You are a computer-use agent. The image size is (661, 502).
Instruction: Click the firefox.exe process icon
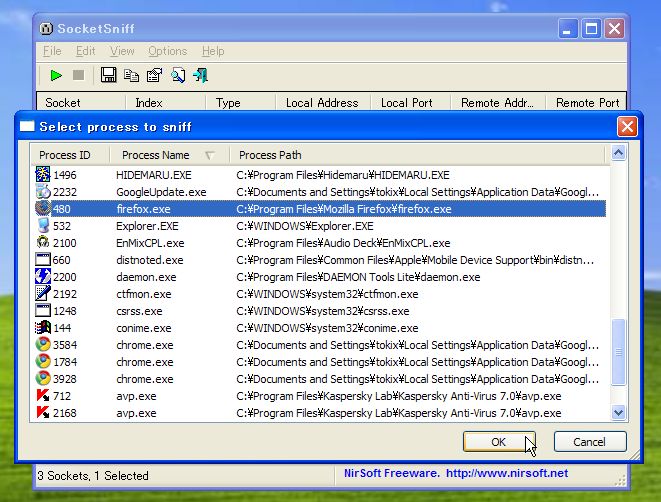click(43, 209)
